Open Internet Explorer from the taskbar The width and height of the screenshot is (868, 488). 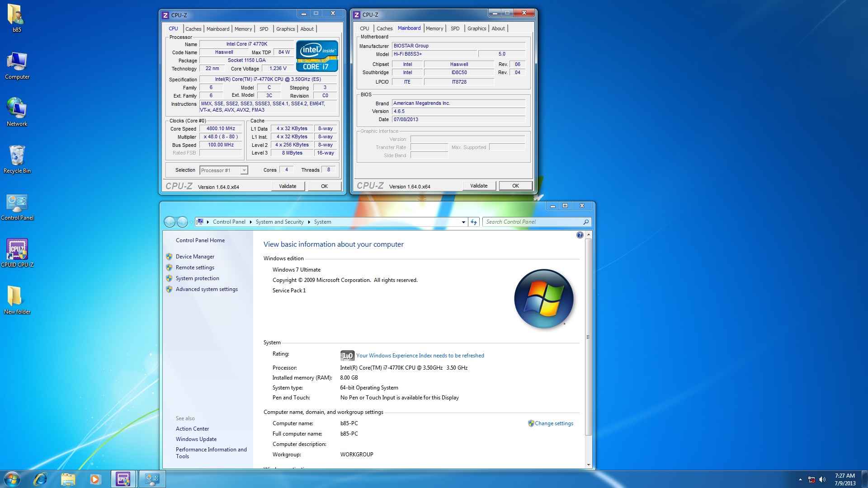[40, 479]
